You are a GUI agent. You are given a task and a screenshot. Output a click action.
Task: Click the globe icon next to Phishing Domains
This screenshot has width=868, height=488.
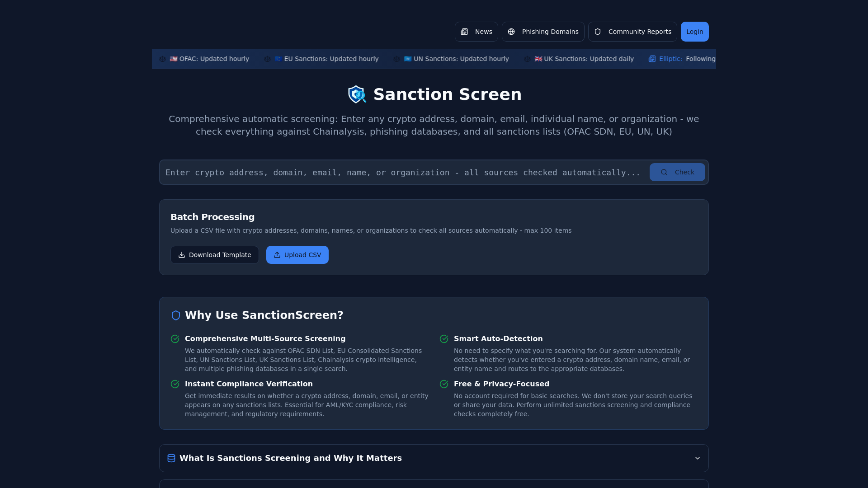pos(511,32)
